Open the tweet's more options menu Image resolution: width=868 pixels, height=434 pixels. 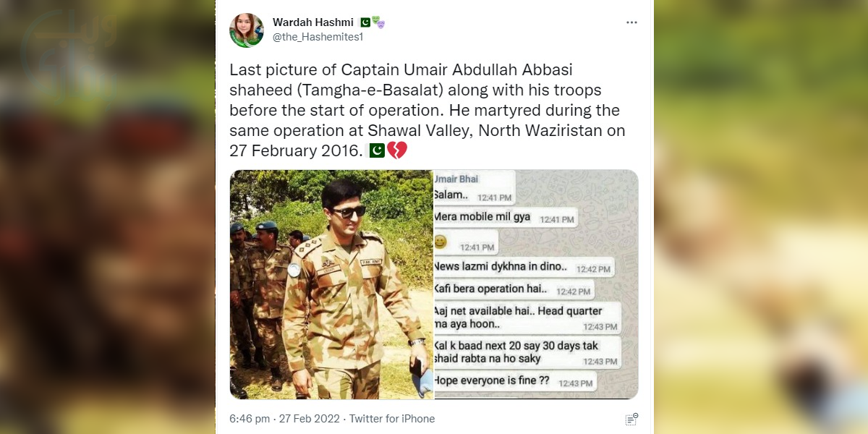click(x=632, y=22)
